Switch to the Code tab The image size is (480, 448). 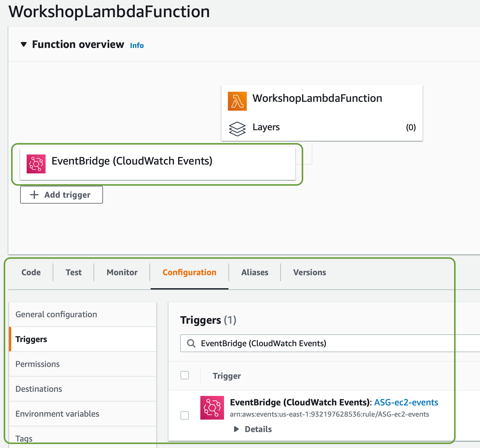click(x=30, y=272)
